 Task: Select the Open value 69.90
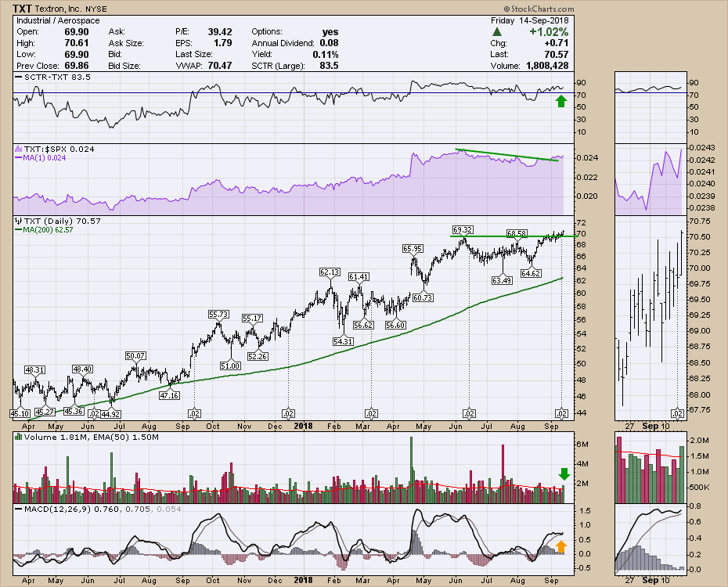[x=77, y=31]
